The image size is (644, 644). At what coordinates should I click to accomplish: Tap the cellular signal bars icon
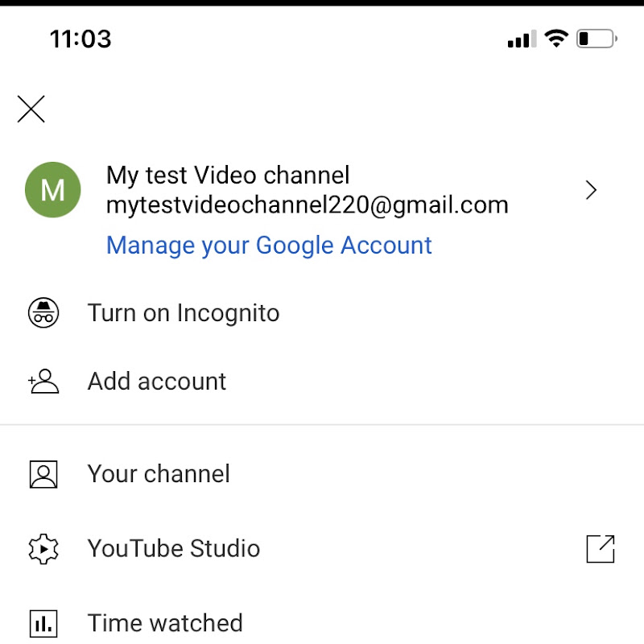tap(522, 39)
